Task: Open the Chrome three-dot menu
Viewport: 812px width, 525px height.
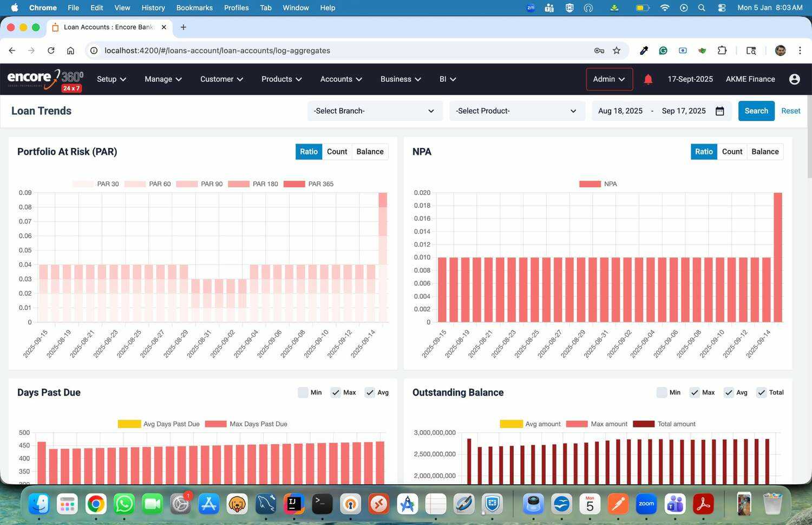Action: pos(800,50)
